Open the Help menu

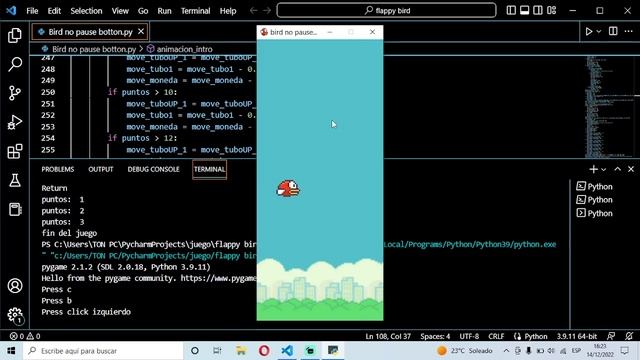pos(228,11)
